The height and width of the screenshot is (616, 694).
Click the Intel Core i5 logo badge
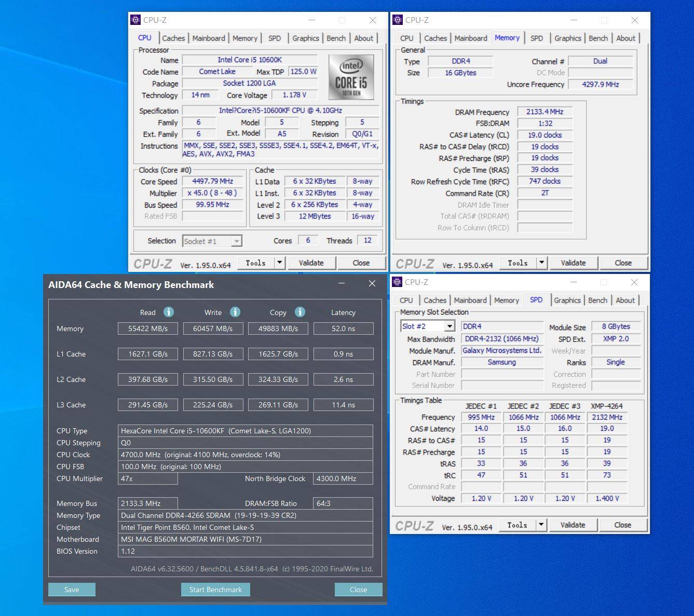[x=351, y=77]
